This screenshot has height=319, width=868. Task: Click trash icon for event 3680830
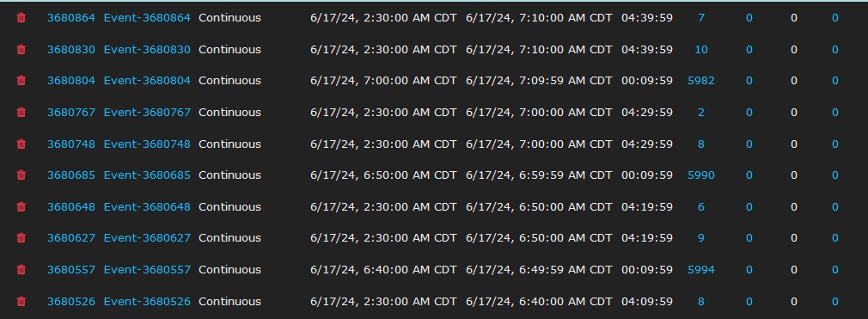click(x=21, y=49)
